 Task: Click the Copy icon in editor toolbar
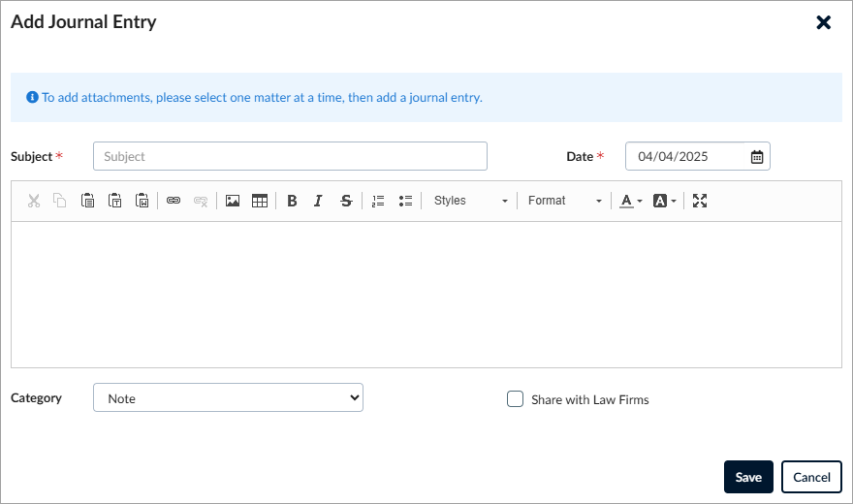tap(60, 201)
